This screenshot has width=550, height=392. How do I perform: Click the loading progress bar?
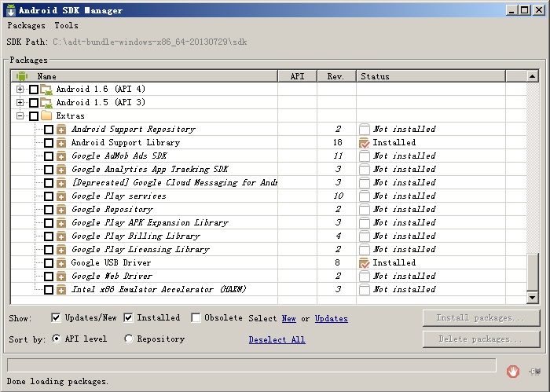pos(251,365)
